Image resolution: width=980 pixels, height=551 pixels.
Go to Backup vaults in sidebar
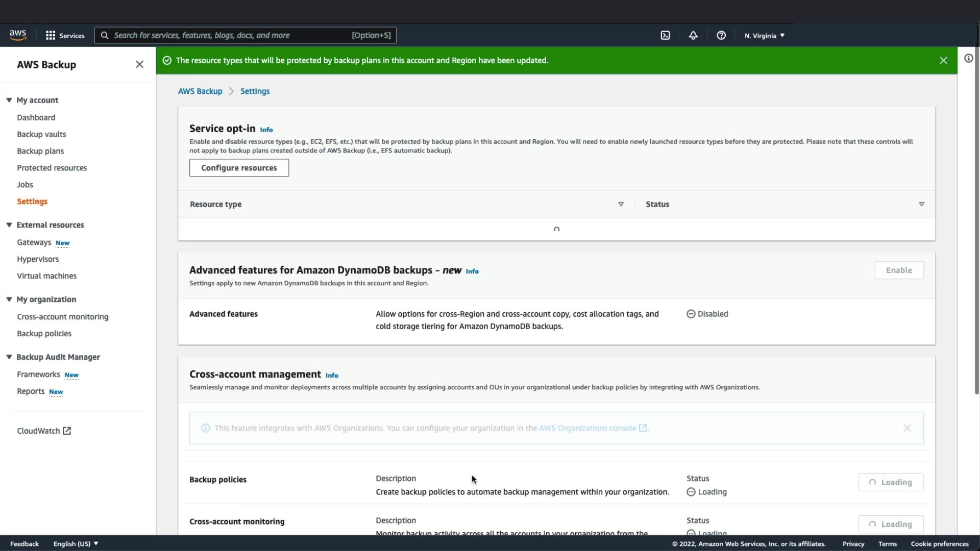point(41,134)
